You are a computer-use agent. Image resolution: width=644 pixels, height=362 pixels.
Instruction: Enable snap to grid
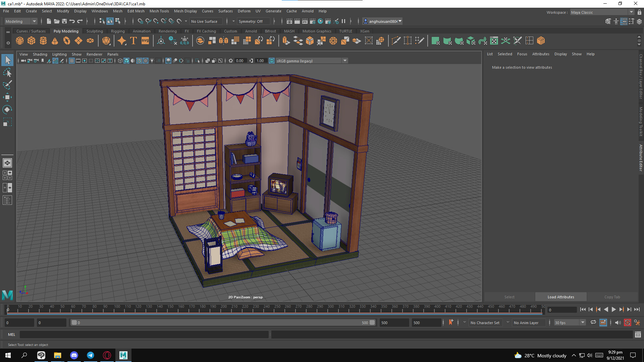pyautogui.click(x=141, y=21)
